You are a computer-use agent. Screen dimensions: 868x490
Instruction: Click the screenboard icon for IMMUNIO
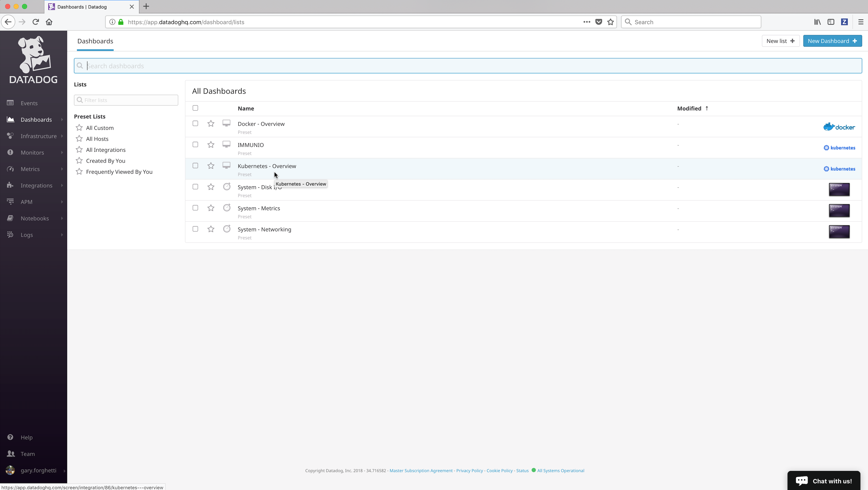click(x=226, y=144)
